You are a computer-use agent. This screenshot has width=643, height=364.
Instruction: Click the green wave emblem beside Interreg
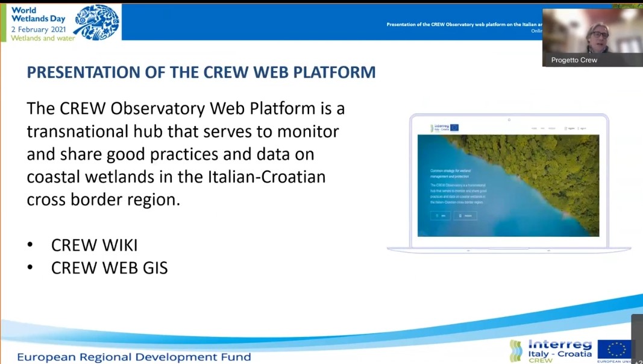pos(516,351)
